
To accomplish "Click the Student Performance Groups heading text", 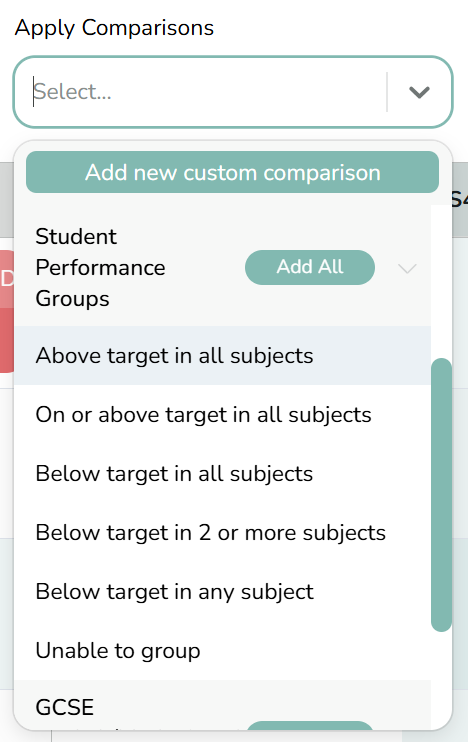I will pos(100,267).
